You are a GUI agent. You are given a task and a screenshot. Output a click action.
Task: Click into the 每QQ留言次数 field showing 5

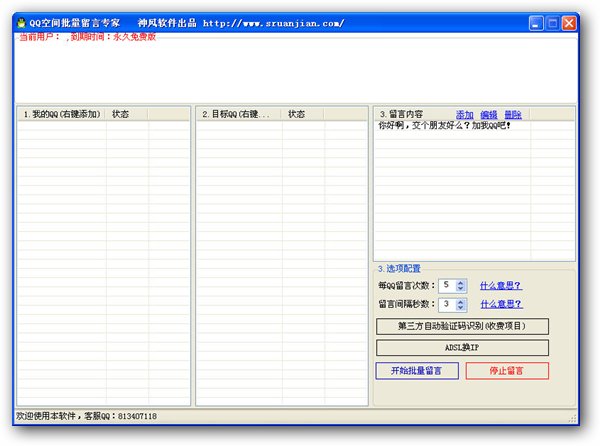coord(448,285)
